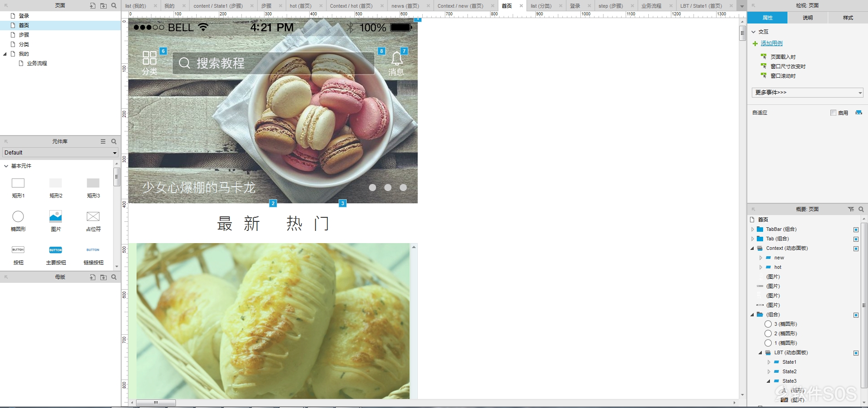Open the adaptive views manager icon

coord(859,113)
